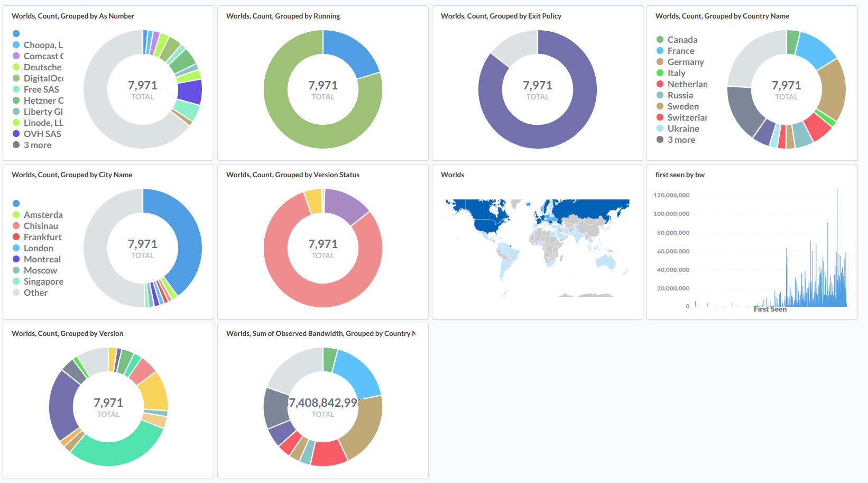Select Ukraine in the country legend

pos(678,129)
